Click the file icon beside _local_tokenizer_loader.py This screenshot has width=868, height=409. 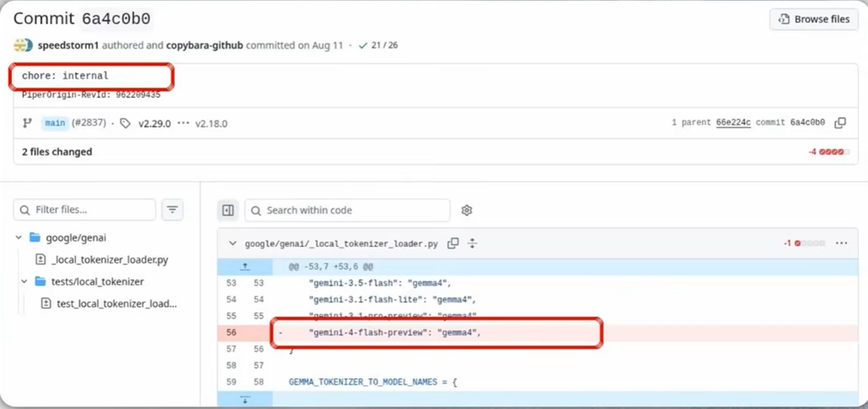(x=40, y=260)
